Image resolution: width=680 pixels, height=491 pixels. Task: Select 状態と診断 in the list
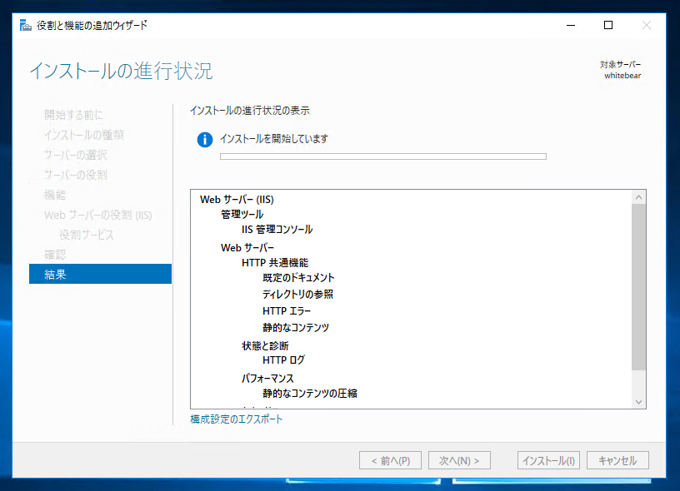(265, 346)
